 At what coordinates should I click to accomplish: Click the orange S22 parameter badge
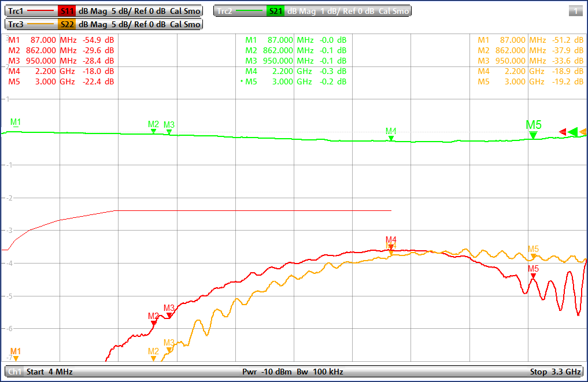[x=66, y=24]
